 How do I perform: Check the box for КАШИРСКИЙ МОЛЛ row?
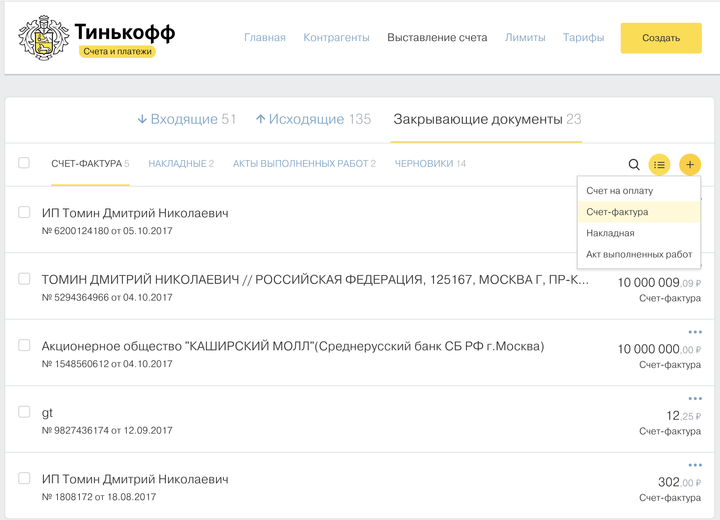click(x=24, y=345)
